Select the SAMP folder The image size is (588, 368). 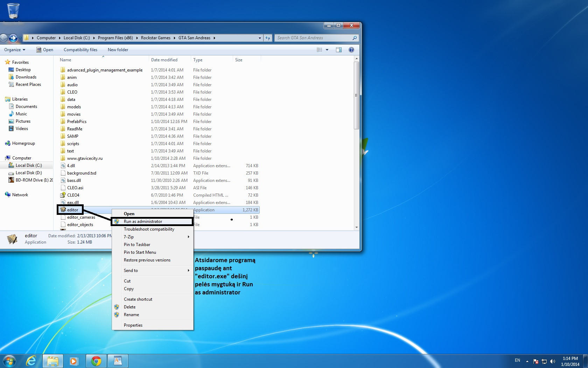click(x=73, y=136)
